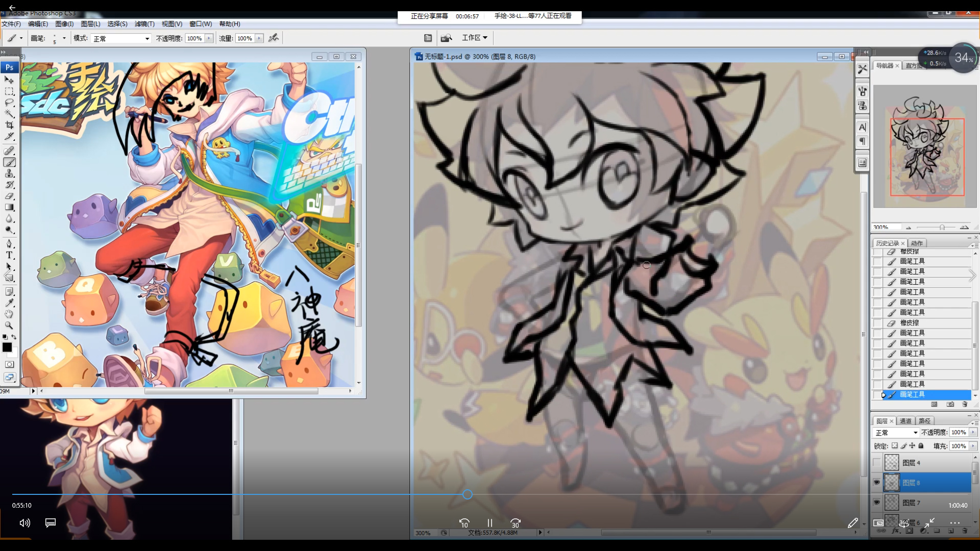Select the Lasso tool
Image resolution: width=980 pixels, height=551 pixels.
pyautogui.click(x=9, y=103)
